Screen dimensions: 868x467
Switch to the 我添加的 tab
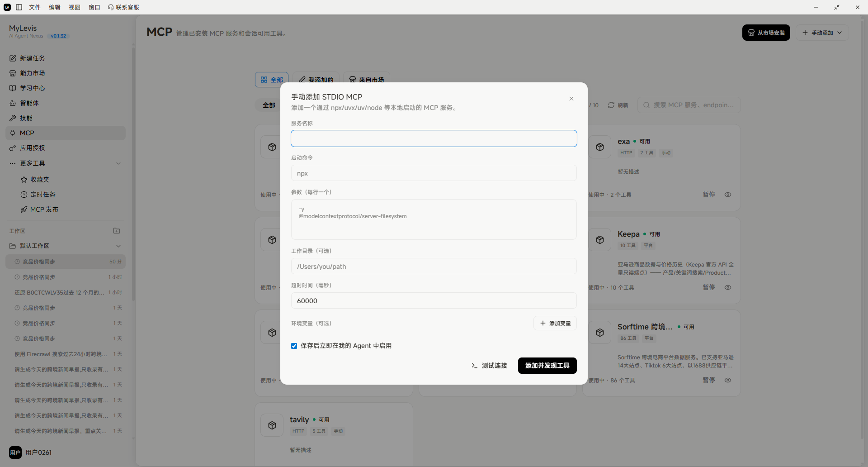tap(316, 80)
